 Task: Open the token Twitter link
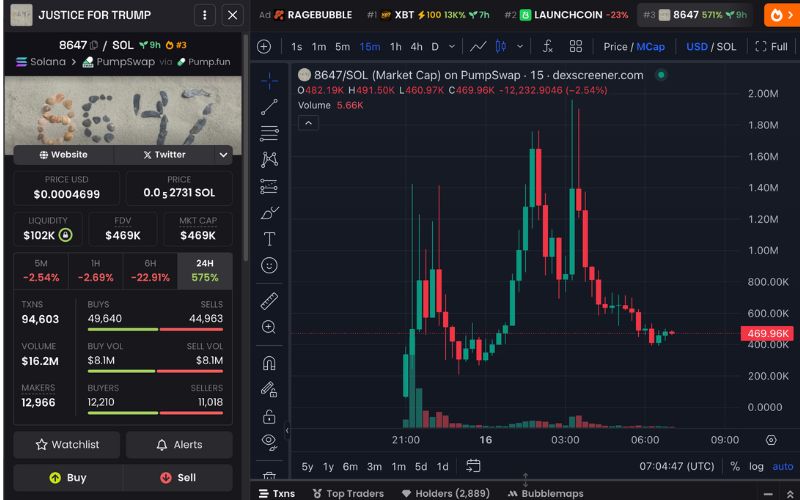coord(164,155)
